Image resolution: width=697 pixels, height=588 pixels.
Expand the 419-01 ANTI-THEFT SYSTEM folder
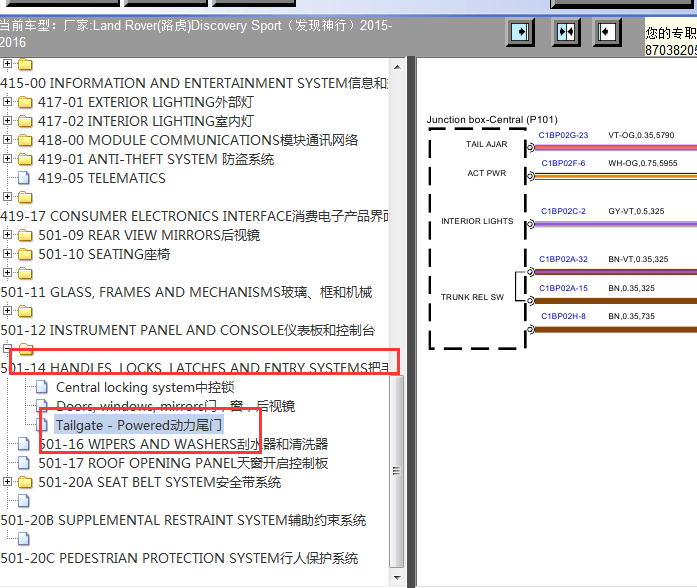7,159
